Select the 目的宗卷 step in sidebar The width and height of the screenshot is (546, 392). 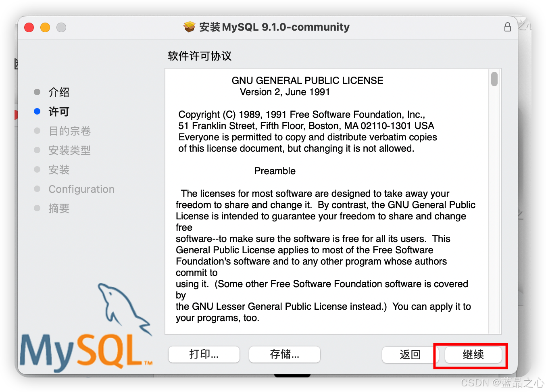point(69,131)
